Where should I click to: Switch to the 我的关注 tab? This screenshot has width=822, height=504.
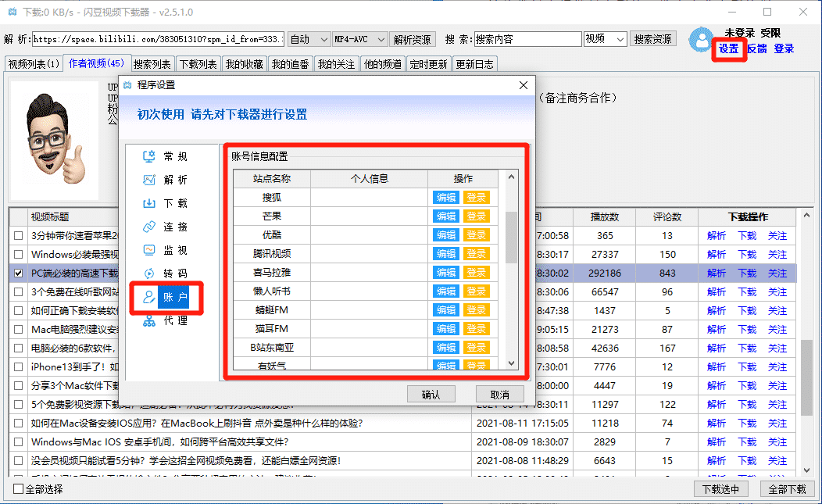pyautogui.click(x=337, y=64)
